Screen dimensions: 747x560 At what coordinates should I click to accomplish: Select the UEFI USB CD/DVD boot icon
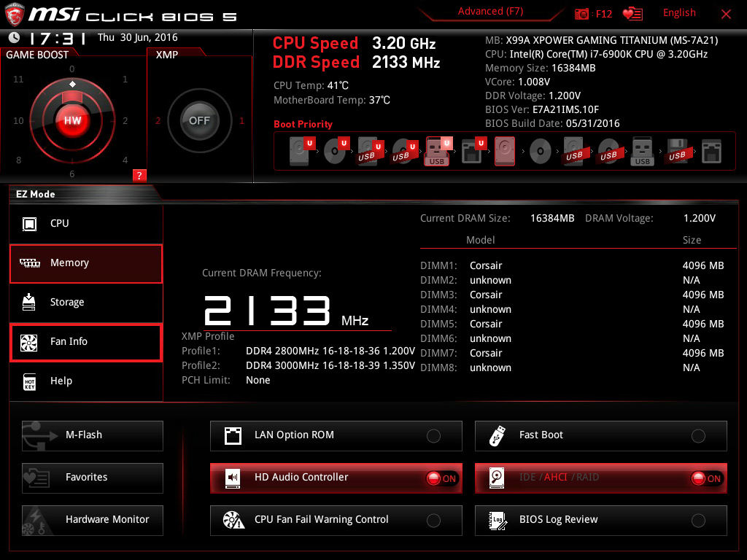404,151
